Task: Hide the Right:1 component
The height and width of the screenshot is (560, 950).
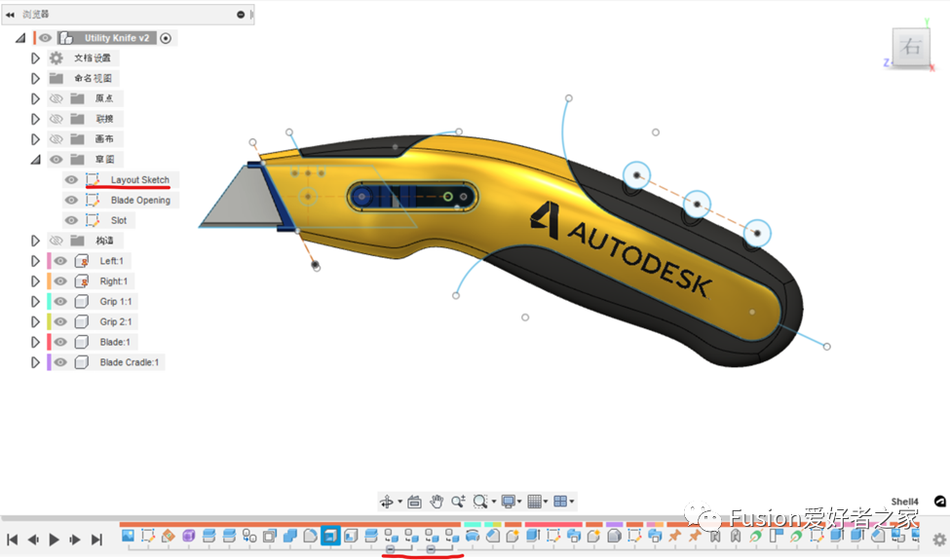Action: [x=60, y=280]
